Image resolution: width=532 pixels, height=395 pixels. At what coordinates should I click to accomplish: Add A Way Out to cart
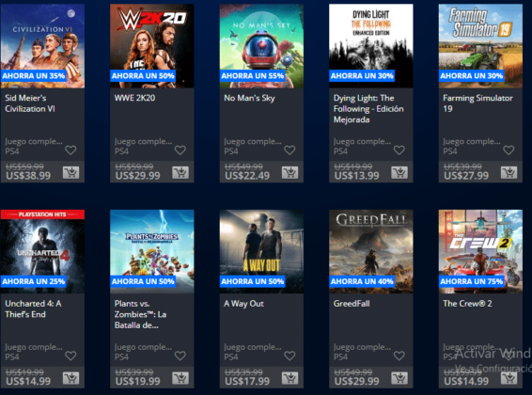(290, 378)
